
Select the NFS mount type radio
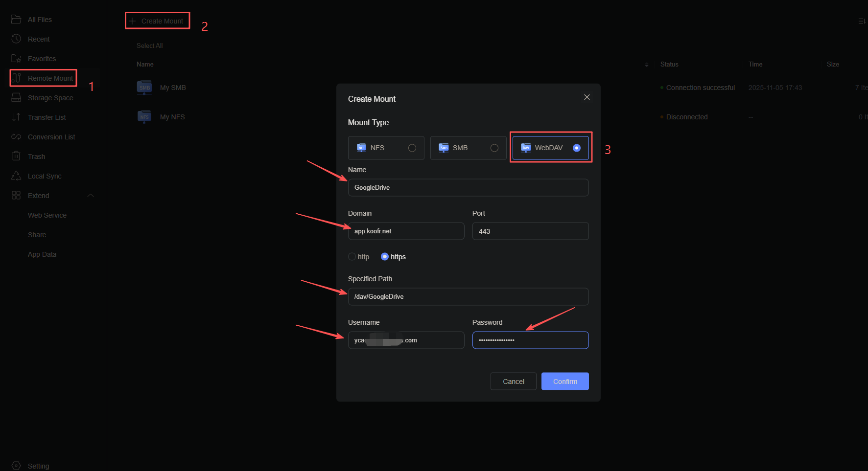[x=412, y=148]
